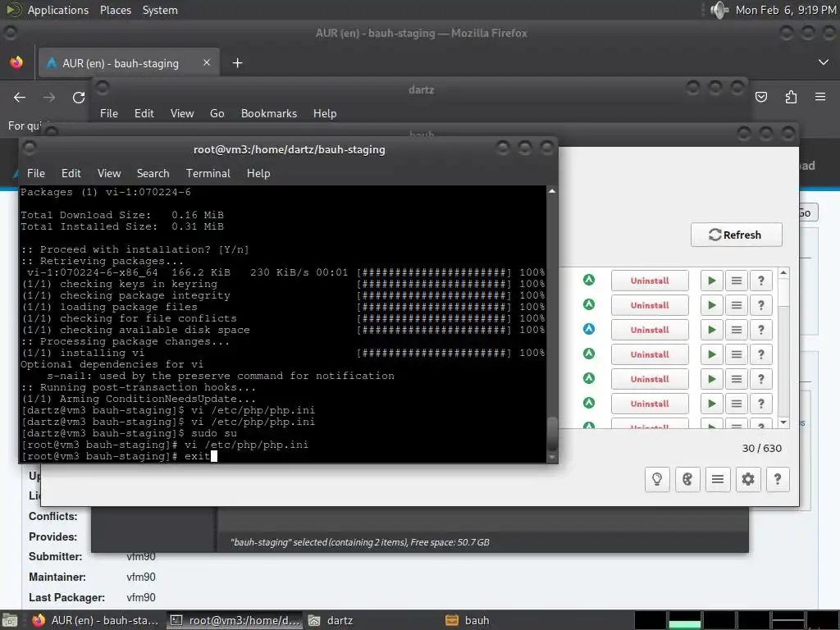Open the Edit menu in dartz window

144,113
